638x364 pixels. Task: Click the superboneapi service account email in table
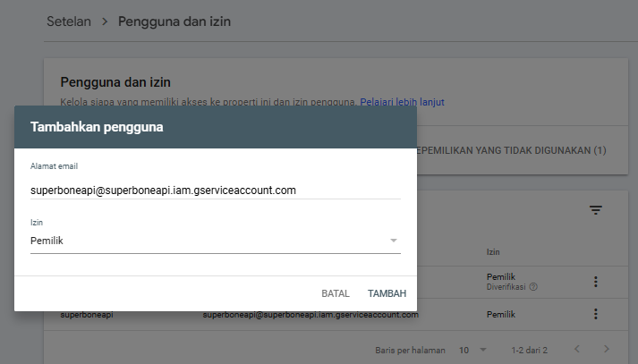point(310,315)
